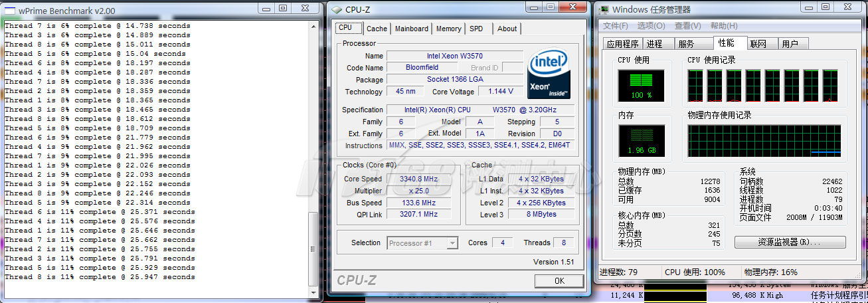Minimize the Task Manager window
The height and width of the screenshot is (303, 868).
(809, 7)
